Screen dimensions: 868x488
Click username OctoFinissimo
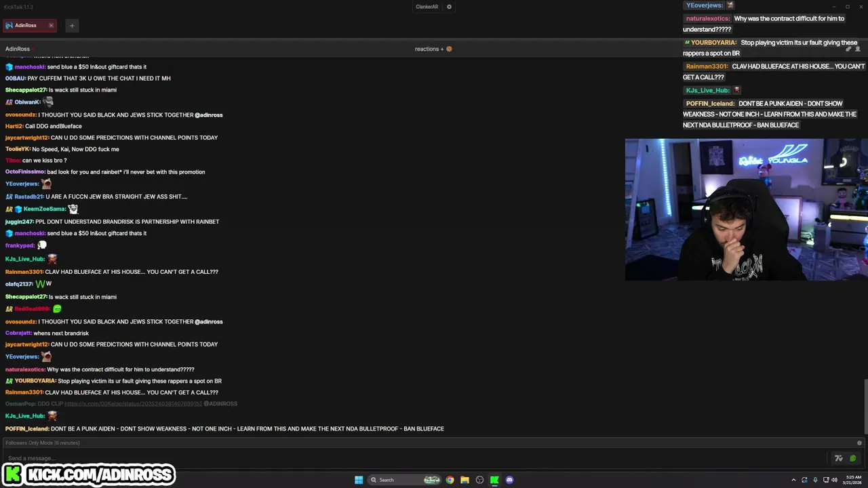tap(25, 172)
